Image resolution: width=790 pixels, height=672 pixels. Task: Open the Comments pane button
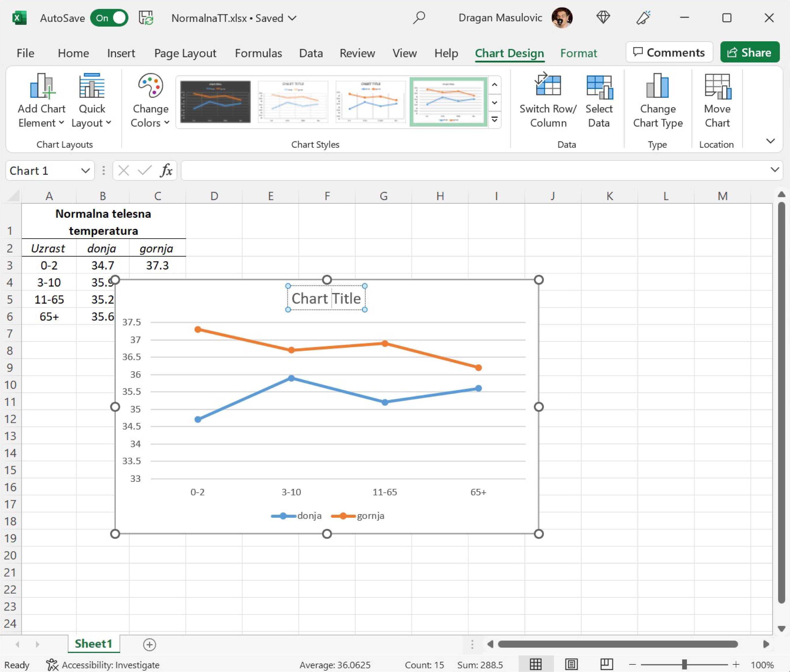click(669, 52)
